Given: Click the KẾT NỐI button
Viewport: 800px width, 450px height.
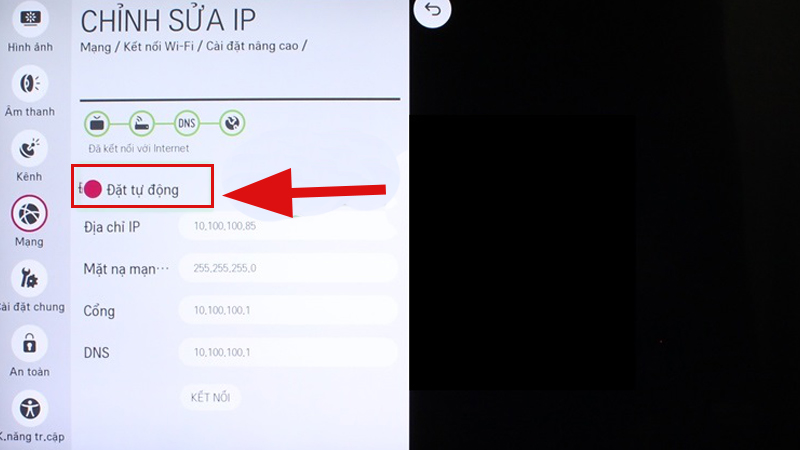Looking at the screenshot, I should (x=210, y=397).
